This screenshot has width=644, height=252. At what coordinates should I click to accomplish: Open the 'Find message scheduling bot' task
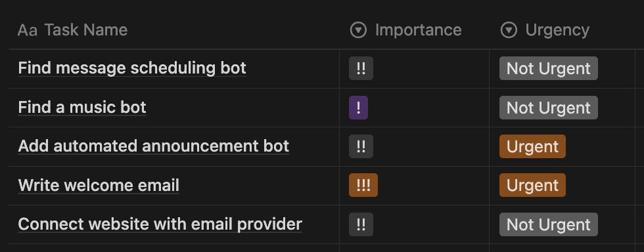tap(132, 68)
